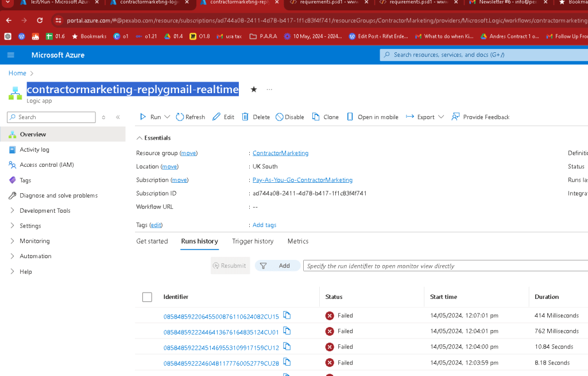Open Pay-As-You-Go-ContractorMarketing subscription link
The height and width of the screenshot is (376, 588).
tap(303, 180)
